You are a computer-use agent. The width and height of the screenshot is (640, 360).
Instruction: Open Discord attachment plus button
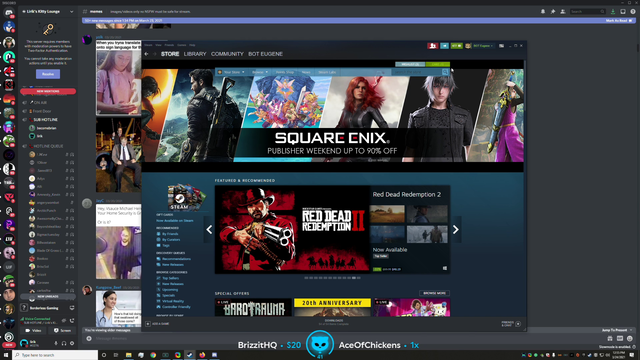(x=89, y=338)
